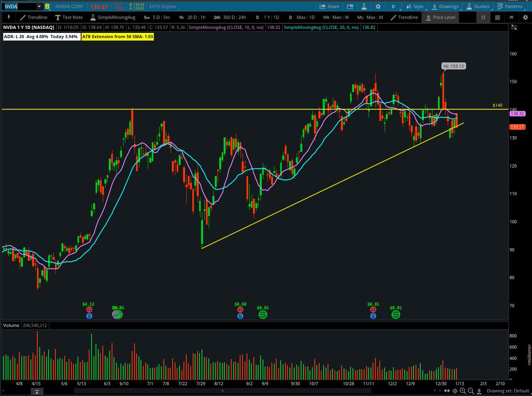Click the NVDA symbol input field
The width and height of the screenshot is (532, 396).
point(19,7)
